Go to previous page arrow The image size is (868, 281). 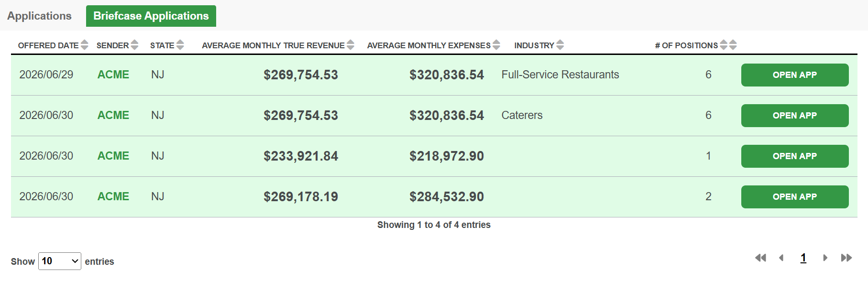pos(781,258)
